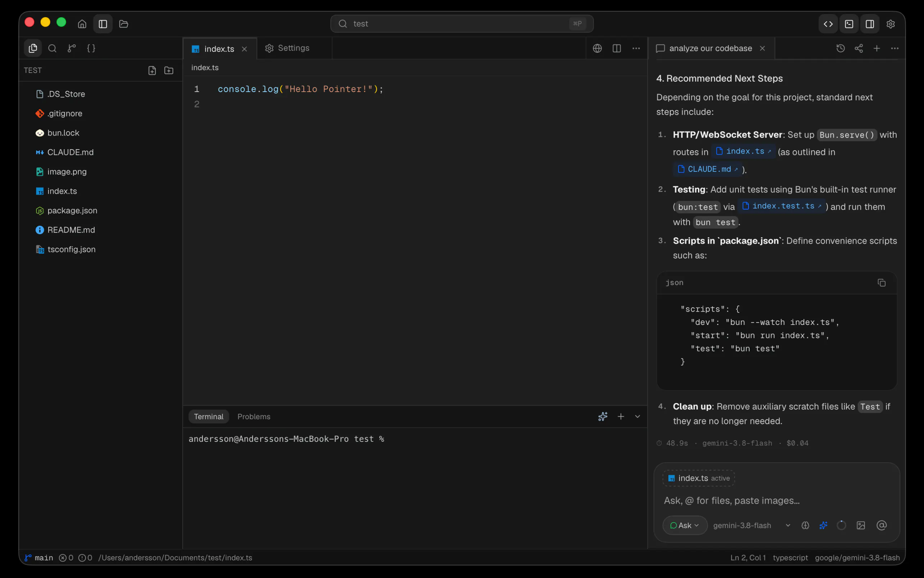Image resolution: width=924 pixels, height=578 pixels.
Task: Open the globe browser preview icon
Action: [x=597, y=48]
